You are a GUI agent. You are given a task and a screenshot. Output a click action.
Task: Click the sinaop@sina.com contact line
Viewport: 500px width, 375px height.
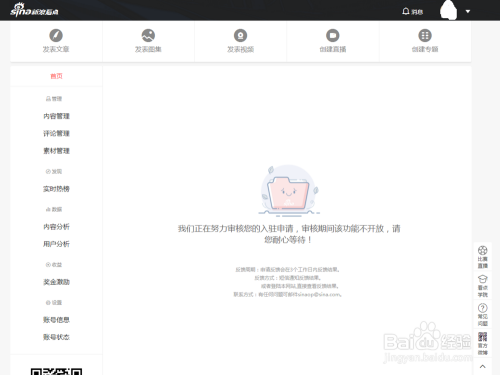point(287,295)
